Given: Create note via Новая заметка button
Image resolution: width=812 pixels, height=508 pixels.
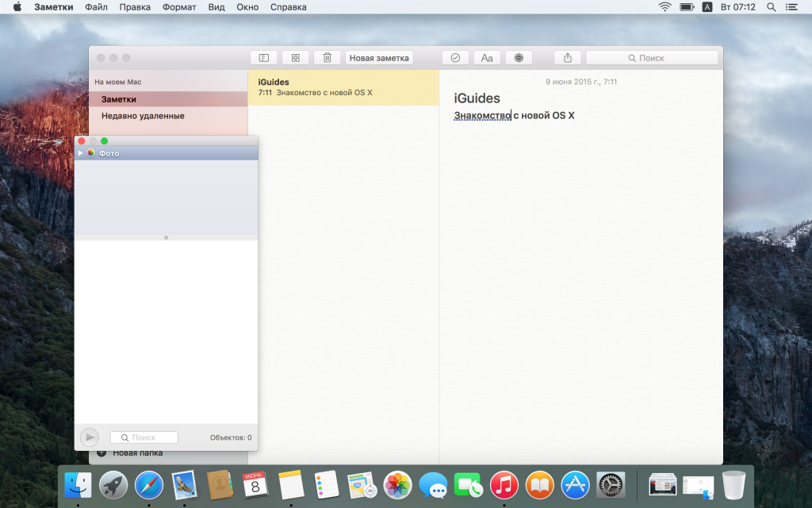Looking at the screenshot, I should pyautogui.click(x=379, y=58).
